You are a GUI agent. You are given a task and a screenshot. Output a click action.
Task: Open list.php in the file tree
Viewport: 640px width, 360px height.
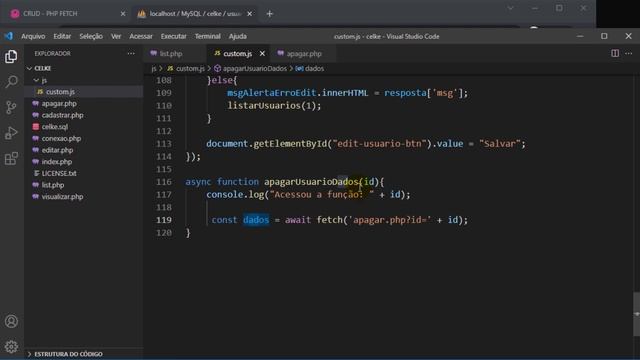coord(53,185)
